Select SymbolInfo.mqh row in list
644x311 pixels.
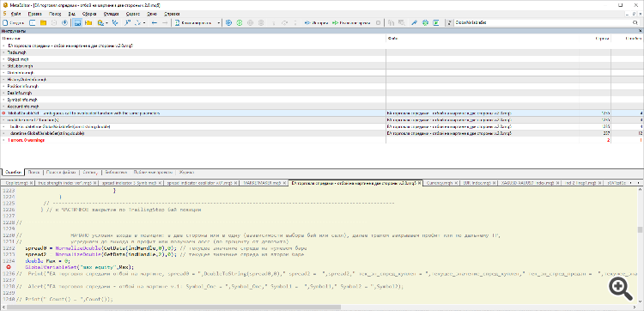(x=322, y=100)
